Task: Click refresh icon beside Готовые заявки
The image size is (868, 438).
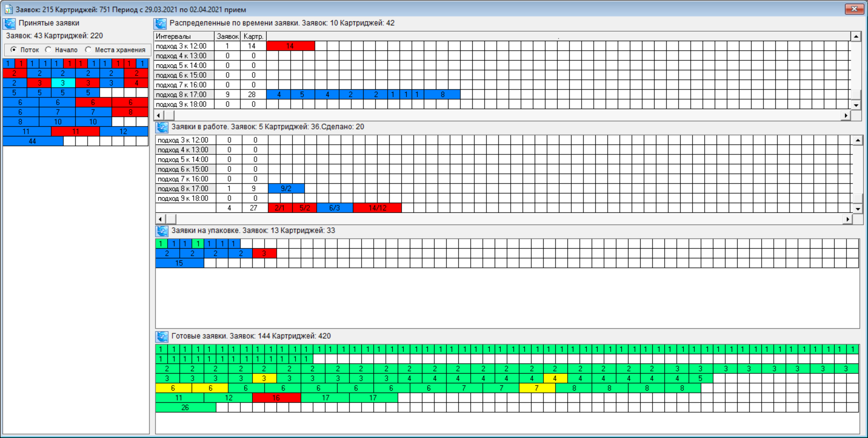Action: pos(162,337)
